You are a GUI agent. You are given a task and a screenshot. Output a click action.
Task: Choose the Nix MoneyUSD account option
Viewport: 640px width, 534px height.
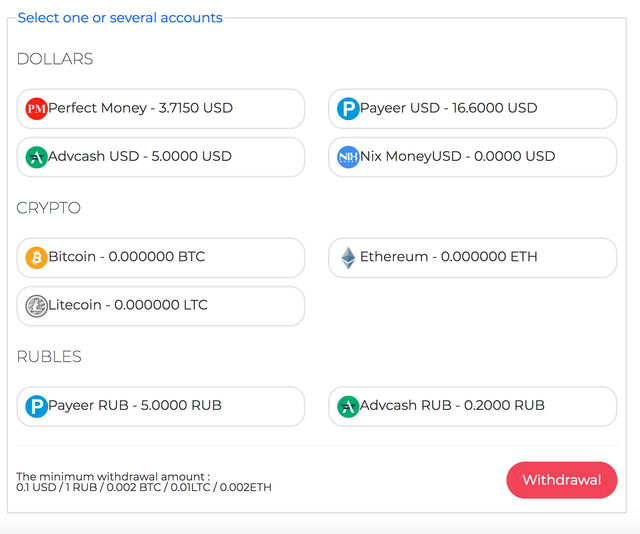[473, 157]
